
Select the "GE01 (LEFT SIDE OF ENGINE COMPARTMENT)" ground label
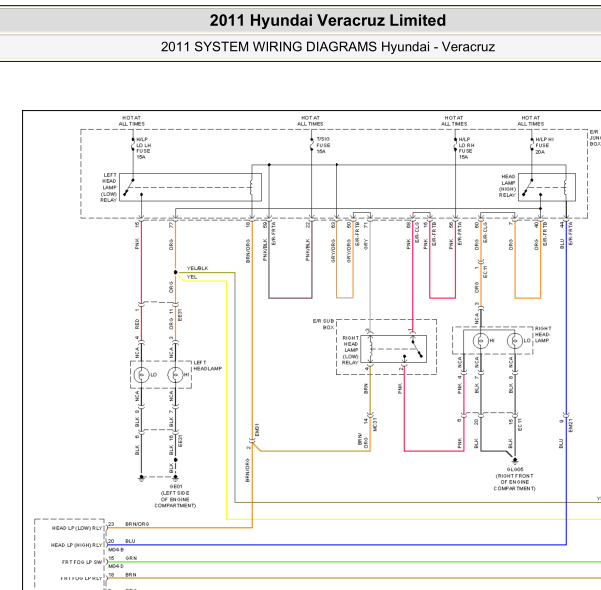(175, 496)
